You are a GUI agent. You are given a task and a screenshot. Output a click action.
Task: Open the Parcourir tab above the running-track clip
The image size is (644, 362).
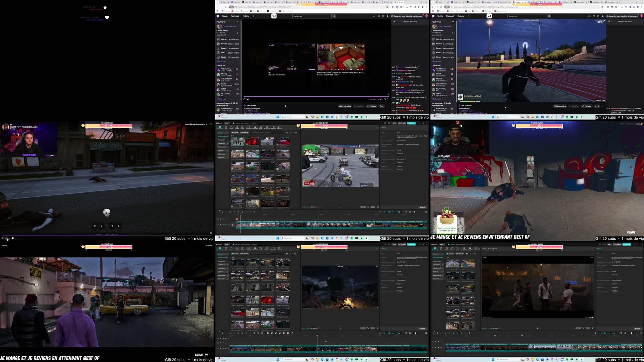coord(450,16)
